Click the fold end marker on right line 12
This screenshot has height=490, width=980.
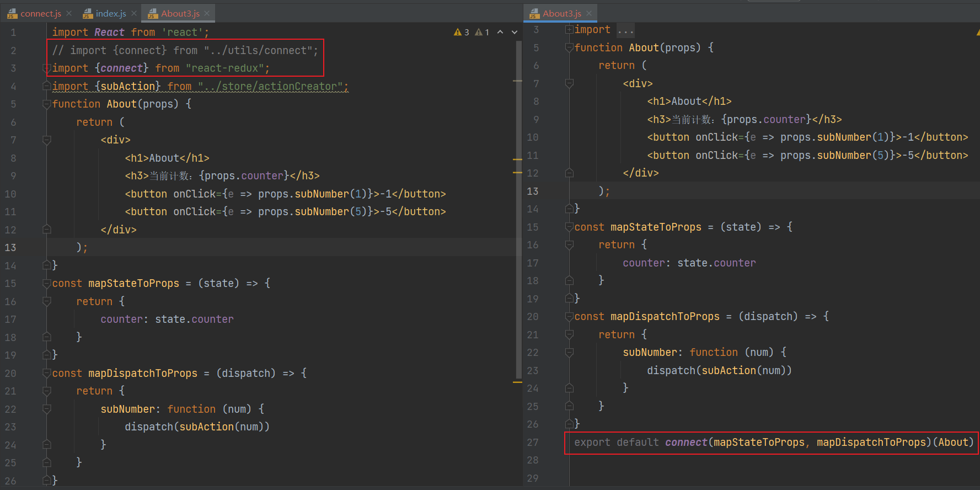(569, 173)
